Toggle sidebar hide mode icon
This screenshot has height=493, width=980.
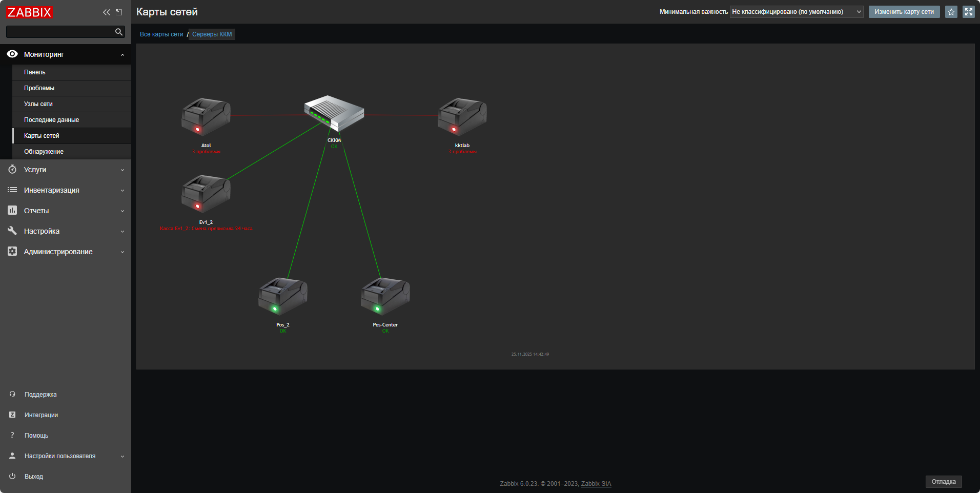click(x=119, y=12)
